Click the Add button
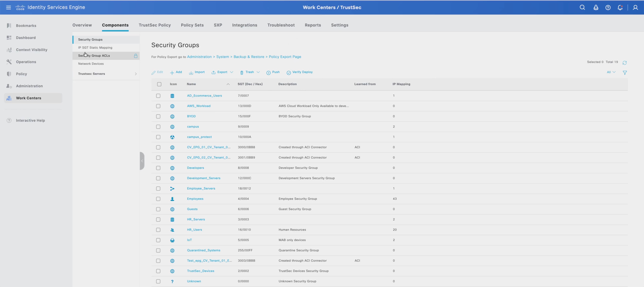This screenshot has width=644, height=287. coord(176,72)
